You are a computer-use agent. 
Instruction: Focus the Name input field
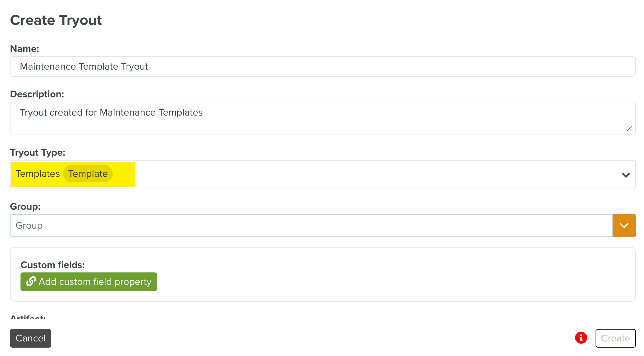tap(323, 66)
